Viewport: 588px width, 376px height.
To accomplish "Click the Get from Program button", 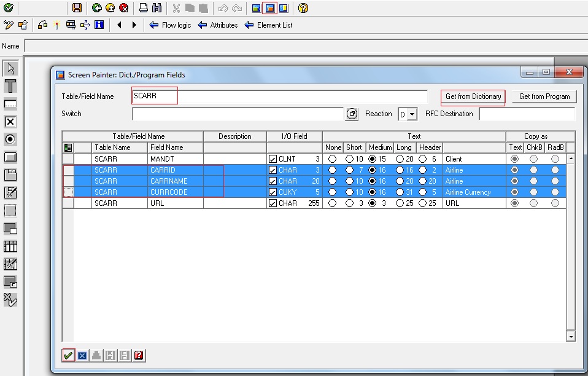I will coord(544,96).
